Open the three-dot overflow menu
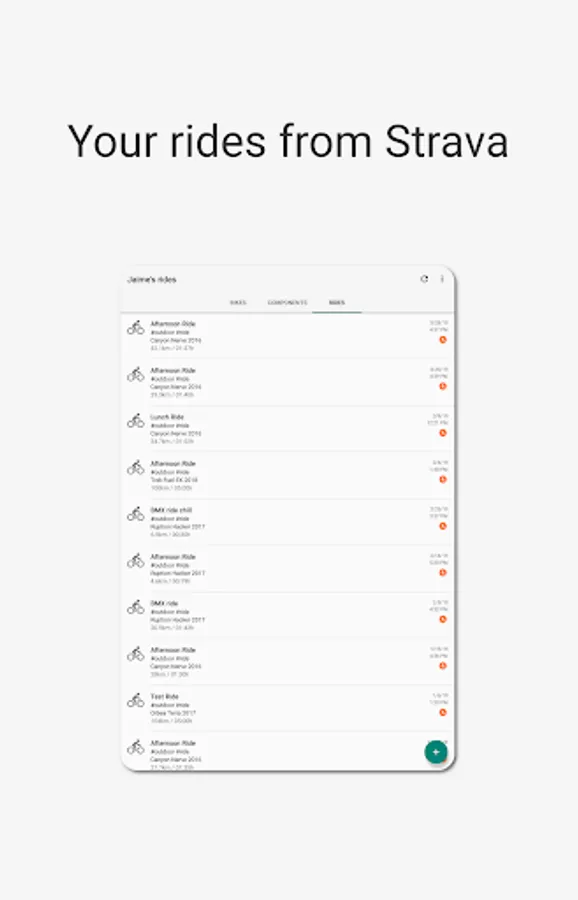578x900 pixels. (442, 279)
